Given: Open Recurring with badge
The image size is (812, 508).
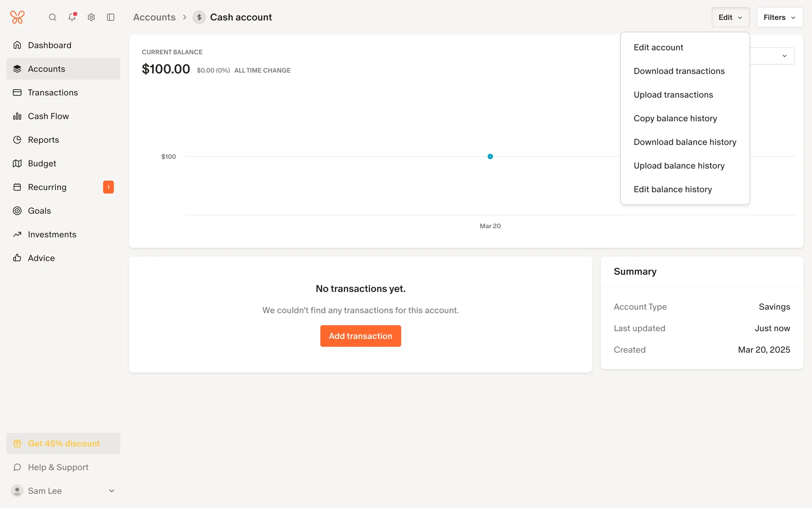Looking at the screenshot, I should pyautogui.click(x=47, y=187).
